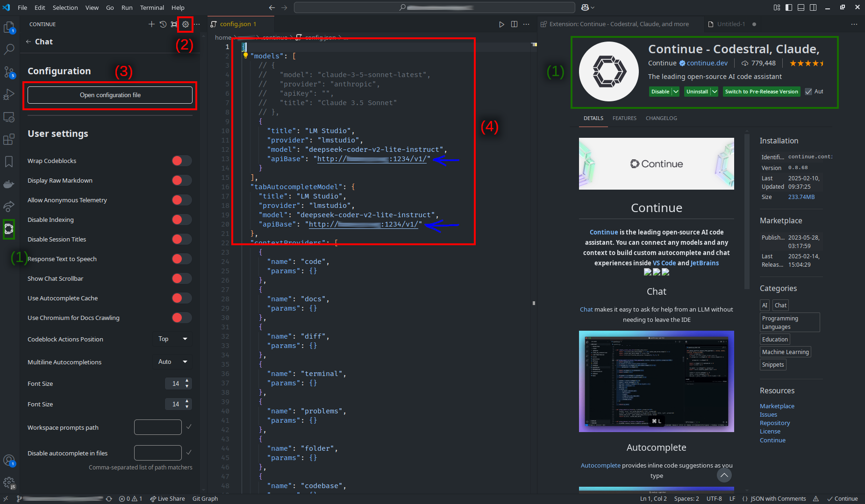Toggle Use Autocomplete Cache switch

click(x=181, y=298)
